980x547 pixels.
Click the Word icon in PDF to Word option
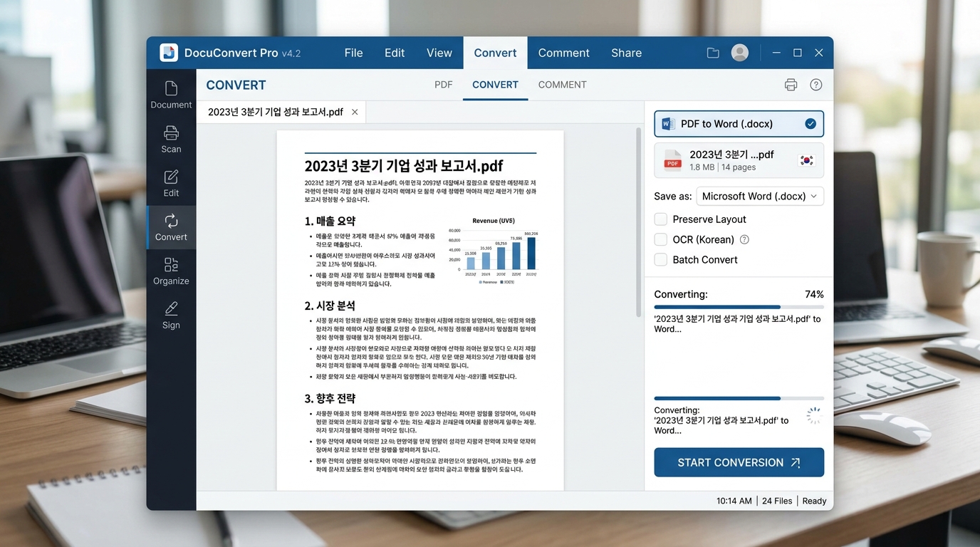(668, 124)
